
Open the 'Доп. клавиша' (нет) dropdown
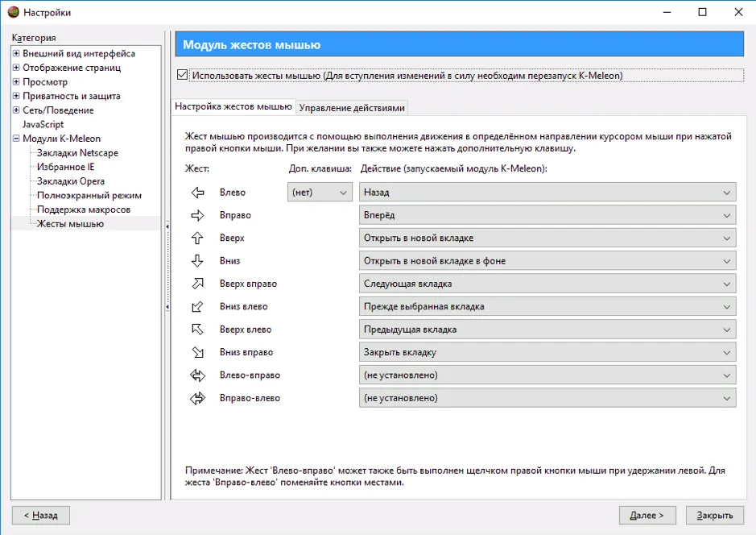click(320, 192)
